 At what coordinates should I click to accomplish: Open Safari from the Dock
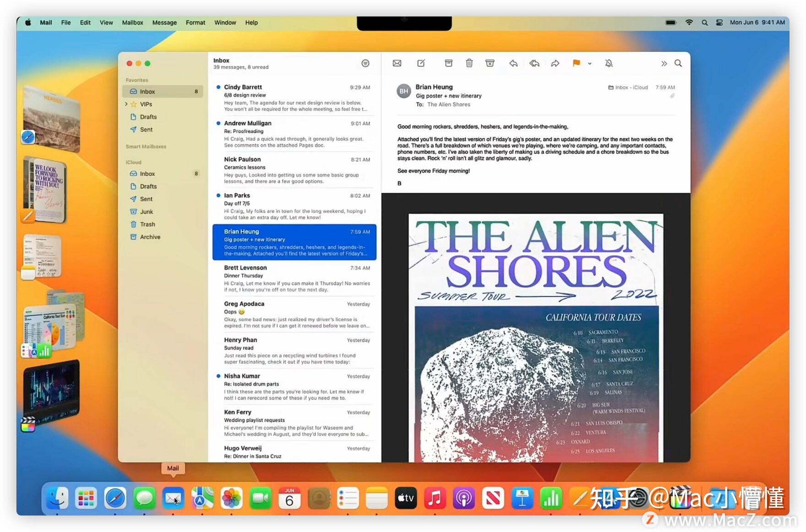click(115, 498)
